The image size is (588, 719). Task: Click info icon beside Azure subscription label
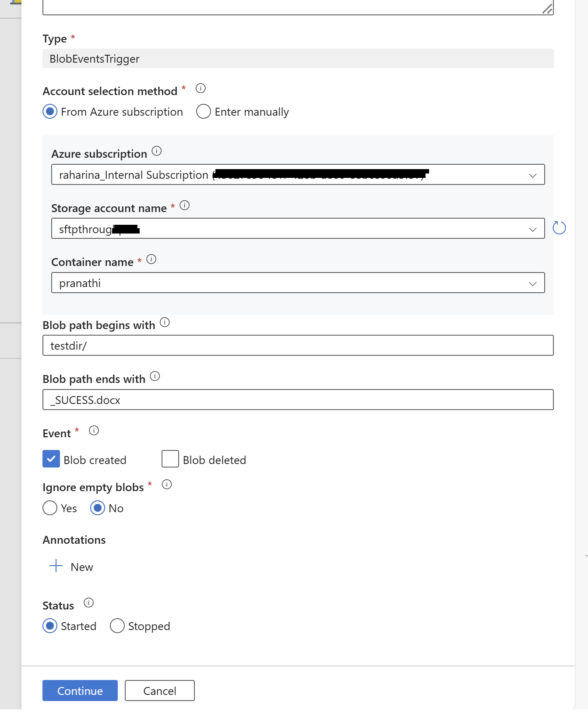(157, 151)
